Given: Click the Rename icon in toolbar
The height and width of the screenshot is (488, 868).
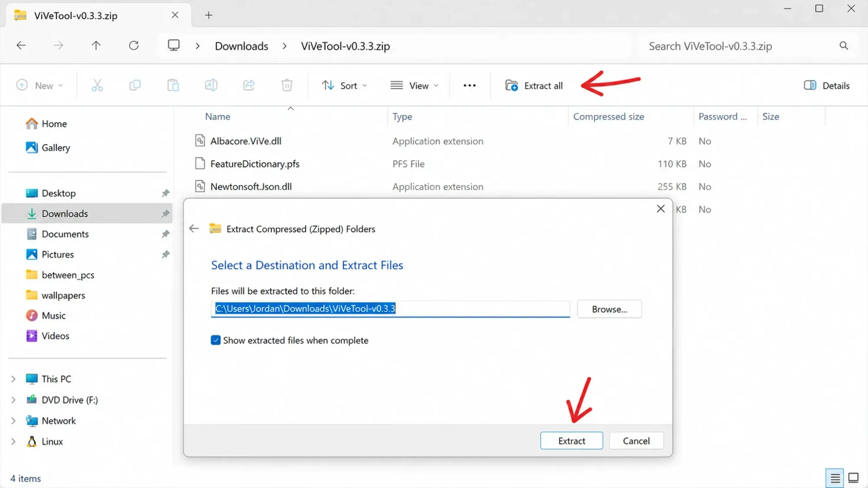Looking at the screenshot, I should tap(211, 85).
